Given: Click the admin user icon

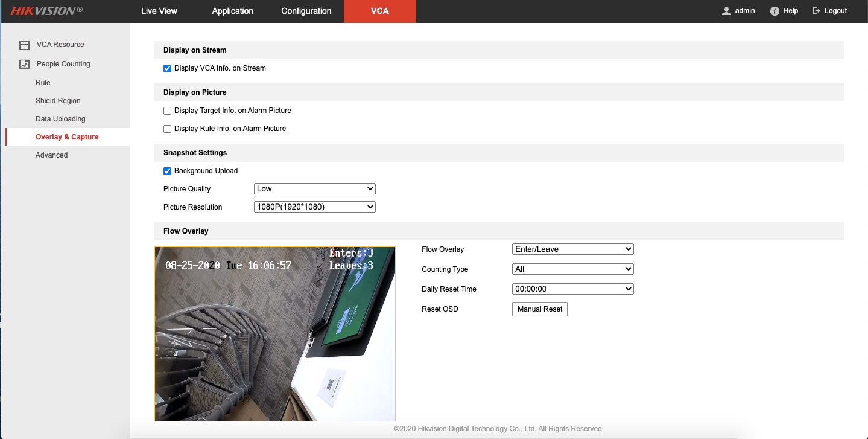Looking at the screenshot, I should point(726,11).
